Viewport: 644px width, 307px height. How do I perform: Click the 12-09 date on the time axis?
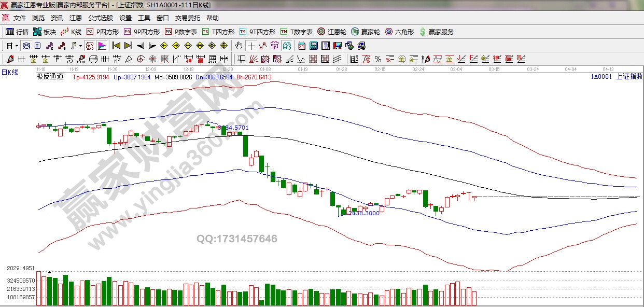click(151, 68)
